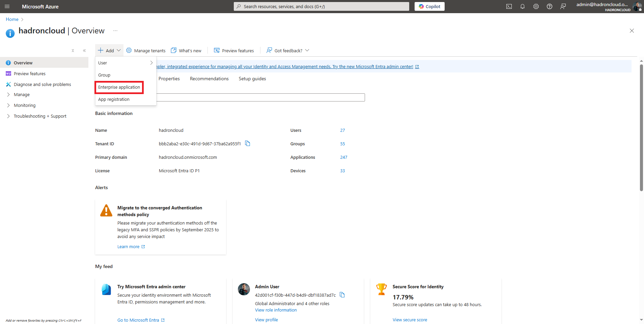Click the vertical scrollbar on the right
The image size is (644, 324).
[x=641, y=128]
